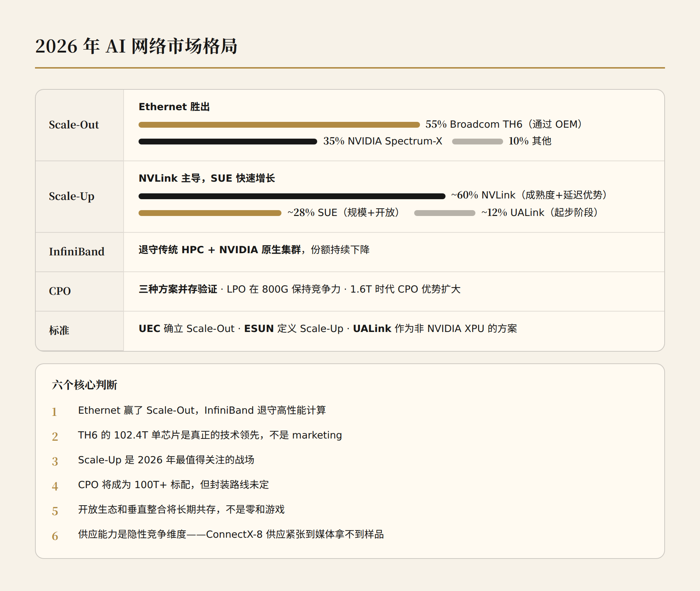The image size is (700, 591).
Task: Click the black ~60% NVLink bar
Action: tap(292, 196)
